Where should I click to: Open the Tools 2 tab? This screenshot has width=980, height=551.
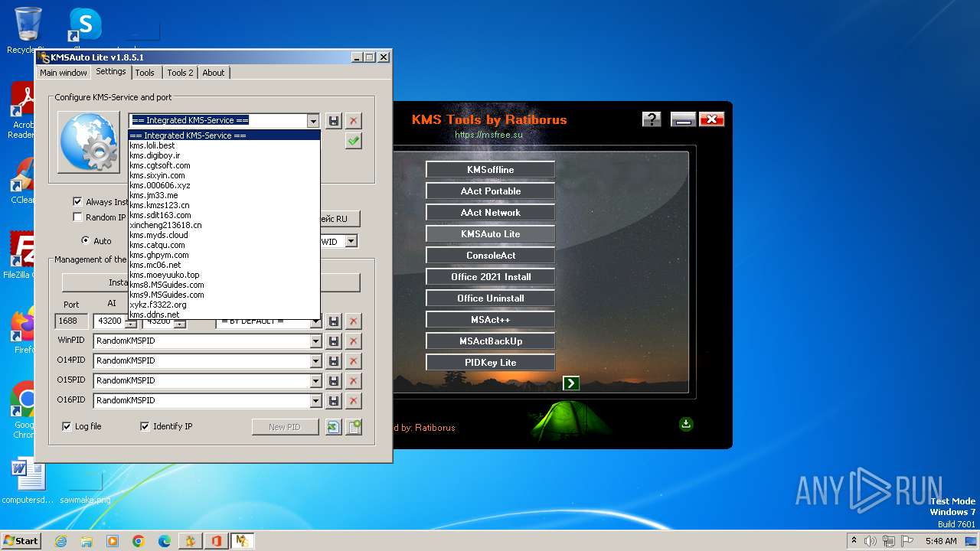pos(181,73)
